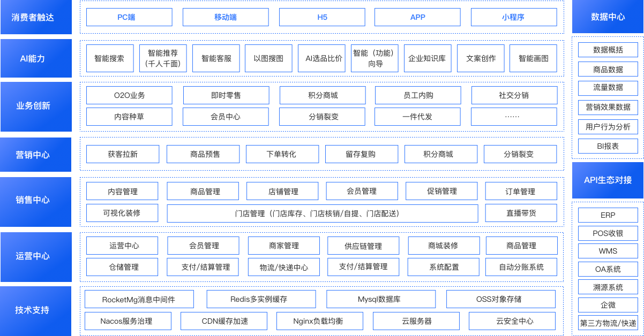Open the 直播带货 box
Viewport: 644px width, 336px height.
pos(521,213)
